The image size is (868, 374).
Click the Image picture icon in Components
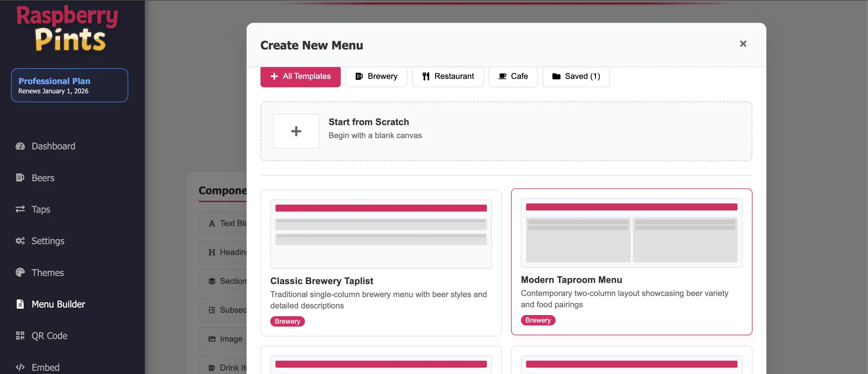click(212, 339)
